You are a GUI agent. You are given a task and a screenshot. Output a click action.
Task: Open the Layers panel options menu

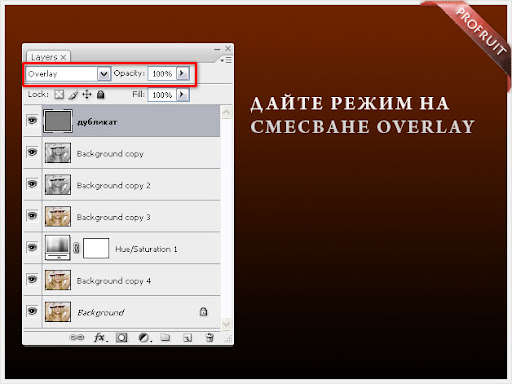[x=226, y=60]
